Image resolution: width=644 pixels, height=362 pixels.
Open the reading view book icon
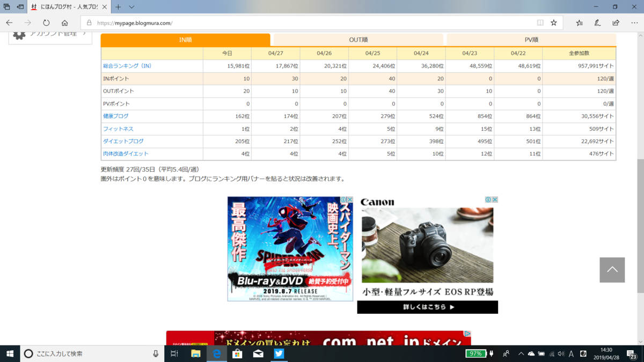point(540,23)
